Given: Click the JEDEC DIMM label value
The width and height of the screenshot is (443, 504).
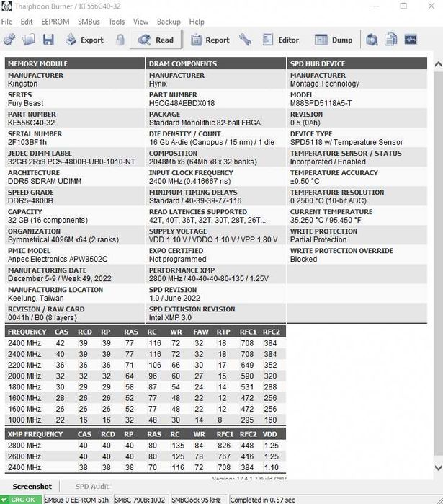Looking at the screenshot, I should click(71, 162).
